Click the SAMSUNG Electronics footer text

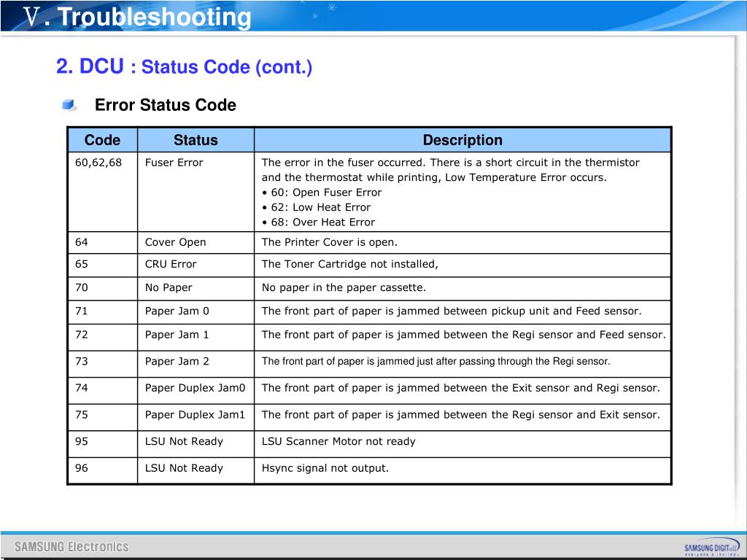[71, 547]
